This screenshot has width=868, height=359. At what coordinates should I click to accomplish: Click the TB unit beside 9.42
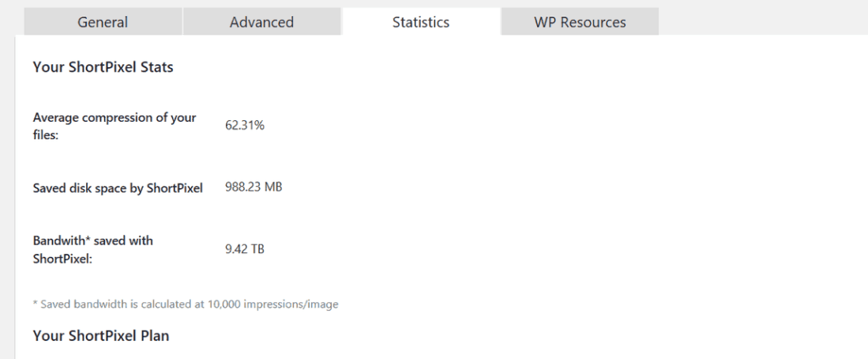pyautogui.click(x=256, y=249)
